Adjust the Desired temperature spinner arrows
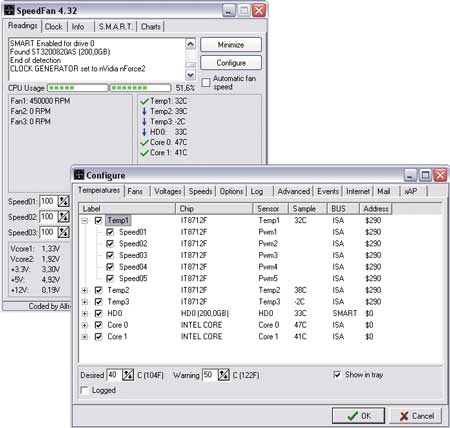This screenshot has height=428, width=450. pyautogui.click(x=128, y=375)
